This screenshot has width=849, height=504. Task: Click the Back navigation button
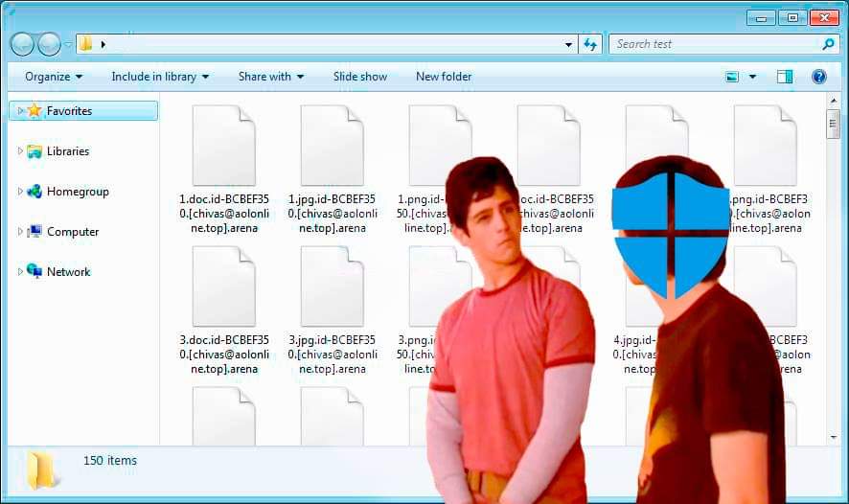23,44
